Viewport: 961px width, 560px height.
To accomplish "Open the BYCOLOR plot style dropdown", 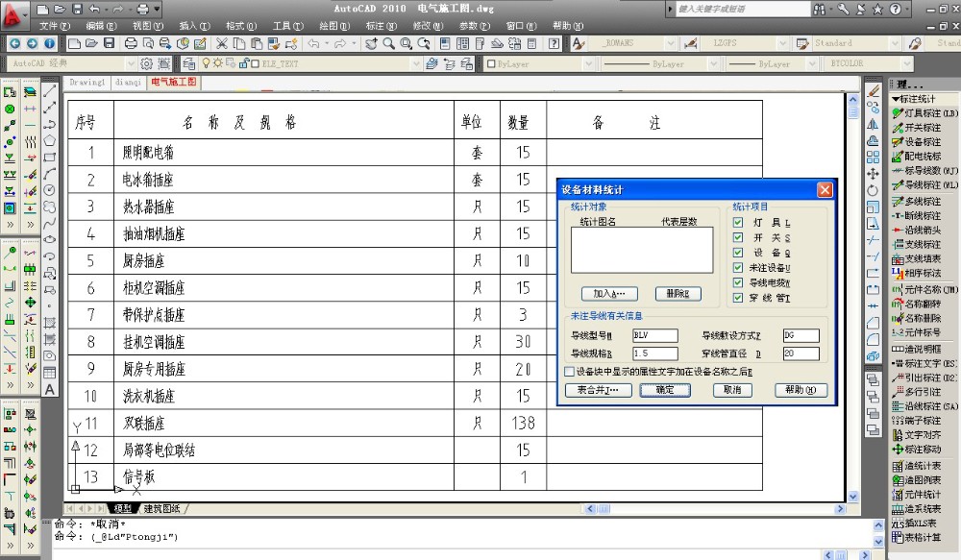I will pos(907,63).
